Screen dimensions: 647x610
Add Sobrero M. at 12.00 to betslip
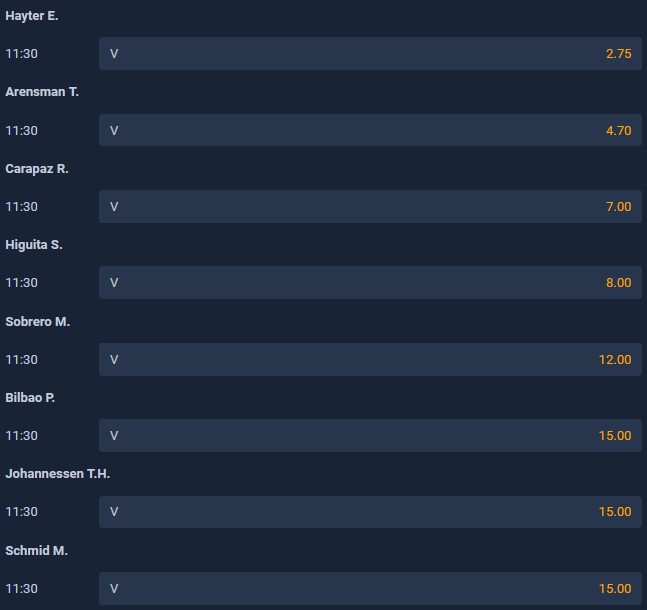pyautogui.click(x=370, y=359)
